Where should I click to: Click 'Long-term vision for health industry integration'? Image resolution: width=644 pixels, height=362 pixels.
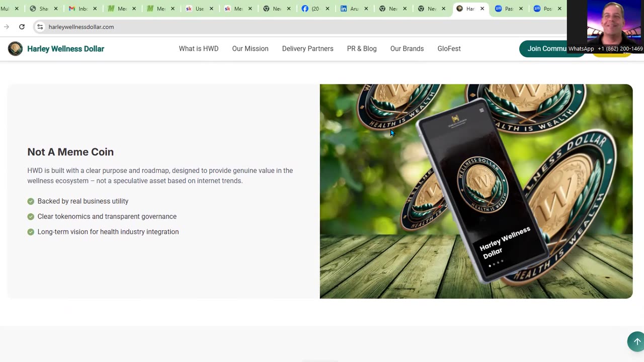click(108, 232)
